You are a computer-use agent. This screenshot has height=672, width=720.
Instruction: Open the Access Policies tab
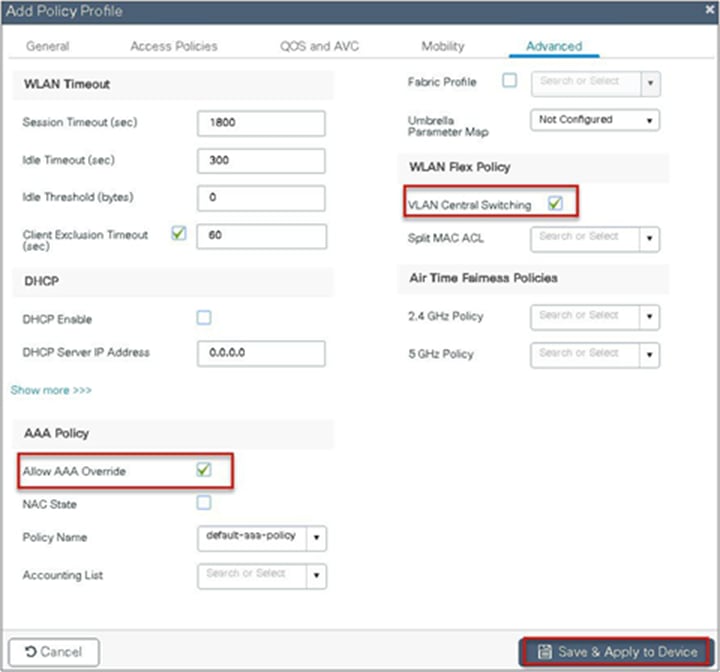[174, 46]
